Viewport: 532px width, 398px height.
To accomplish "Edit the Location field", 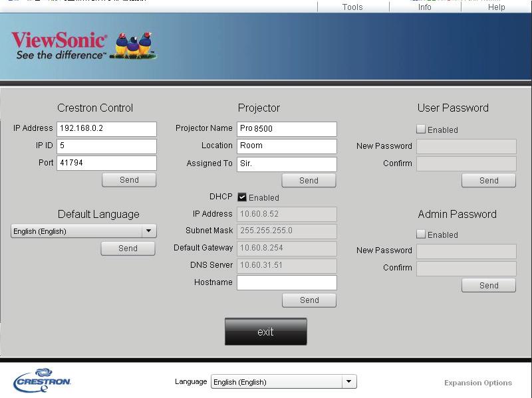I will click(x=287, y=146).
